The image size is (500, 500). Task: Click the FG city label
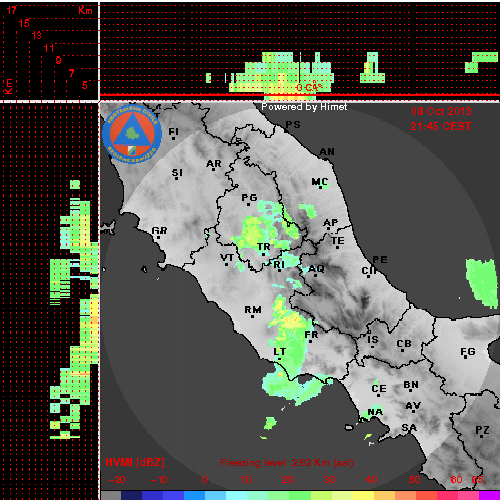(x=468, y=352)
